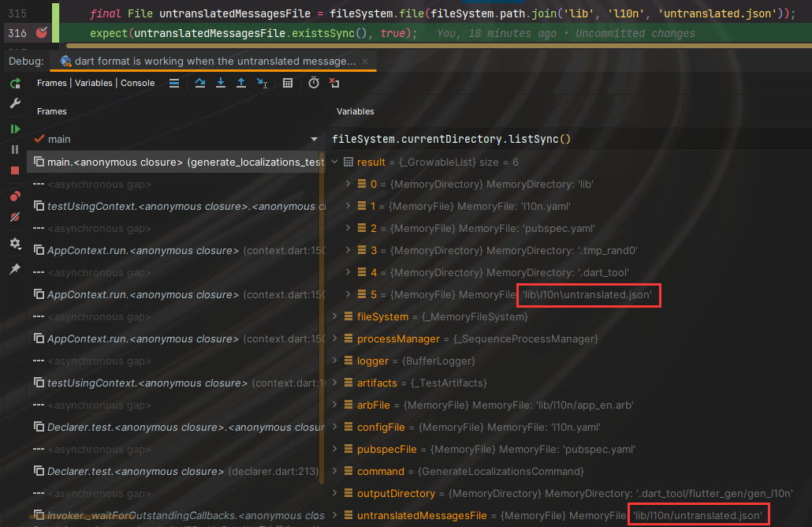Viewport: 812px width, 527px height.
Task: Close the dart format debug tab
Action: (x=365, y=62)
